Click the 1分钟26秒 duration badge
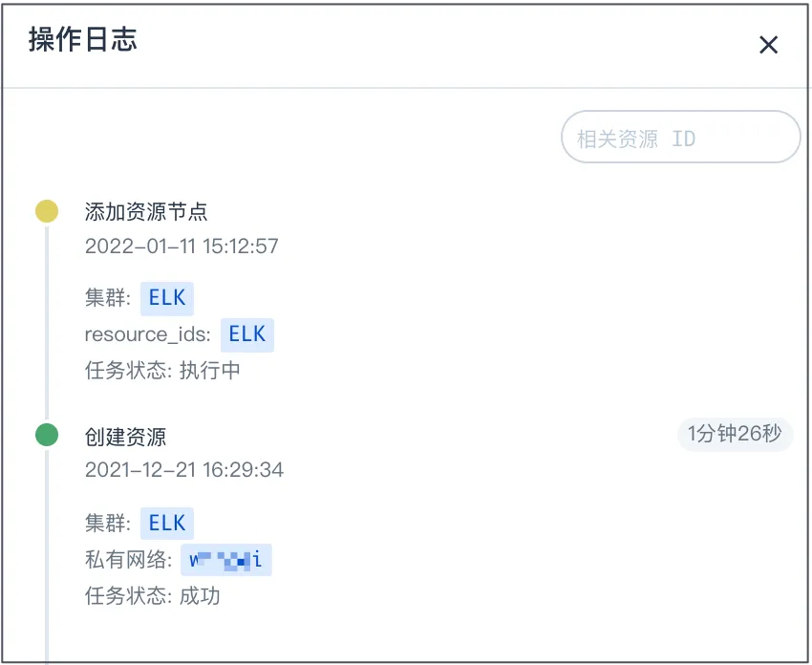This screenshot has width=812, height=665. (x=735, y=434)
